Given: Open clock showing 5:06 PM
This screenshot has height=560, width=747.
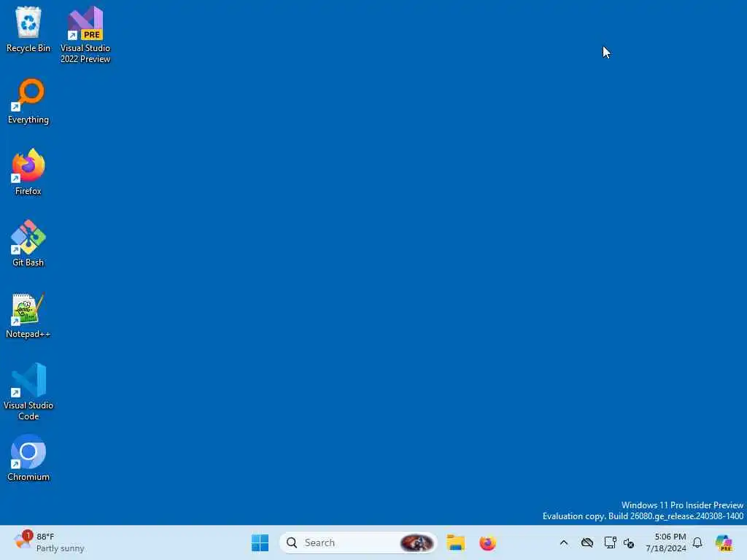Looking at the screenshot, I should (x=666, y=542).
